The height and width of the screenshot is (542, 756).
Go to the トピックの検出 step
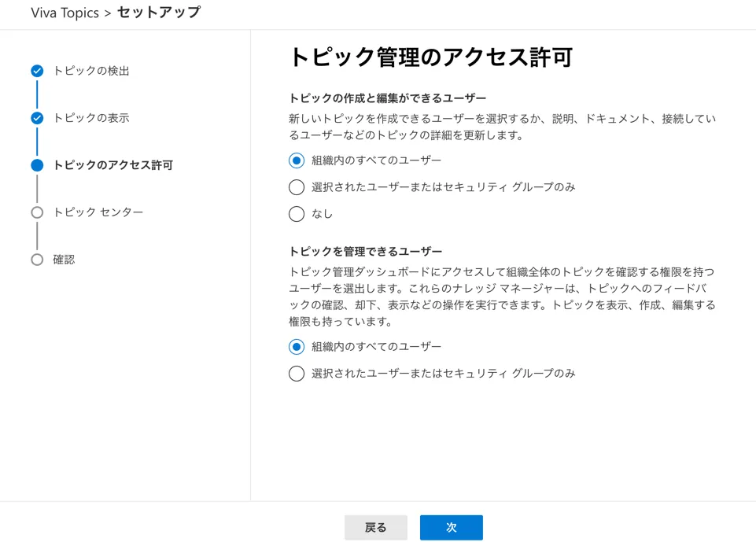pos(91,71)
